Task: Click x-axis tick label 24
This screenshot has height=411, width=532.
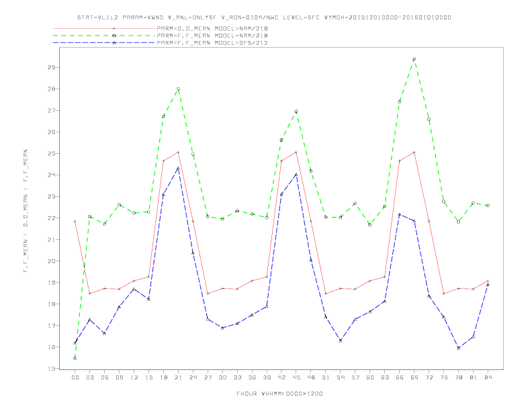Action: click(x=193, y=377)
